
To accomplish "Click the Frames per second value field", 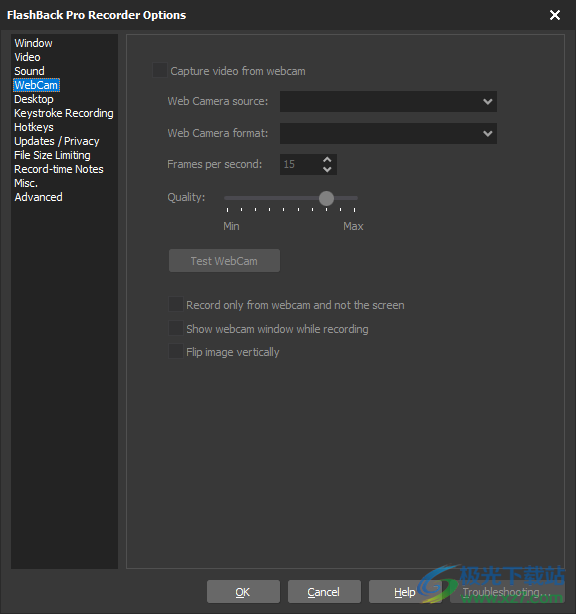I will [300, 164].
